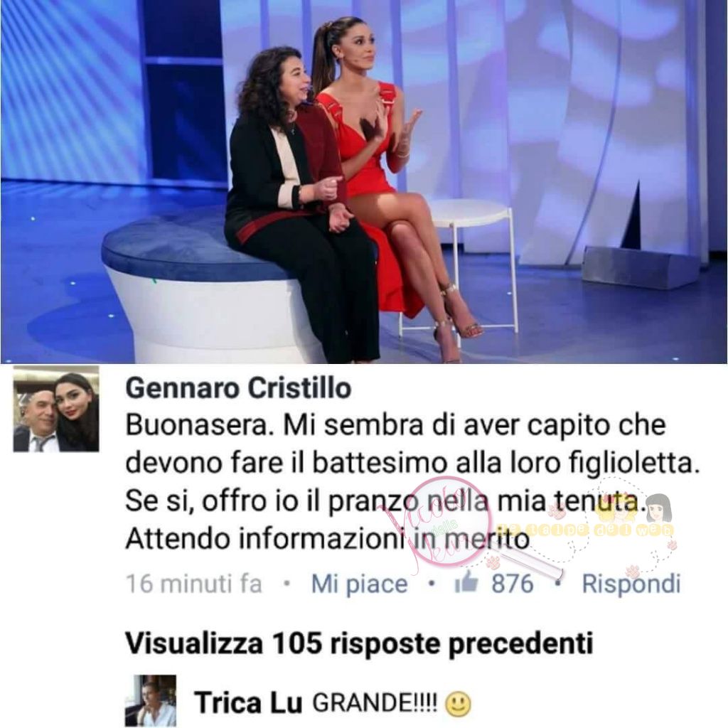Open the TV studio photo at top

click(x=364, y=181)
